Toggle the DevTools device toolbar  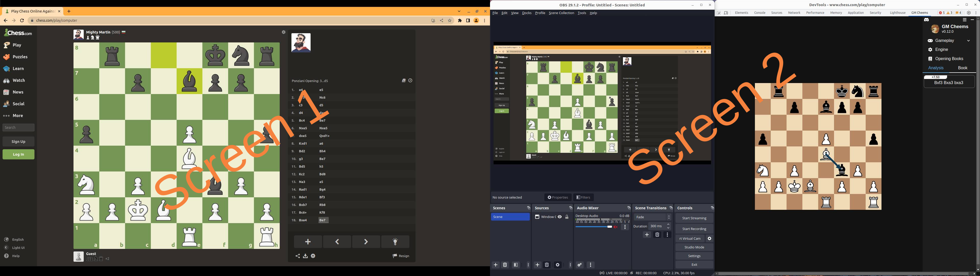point(726,13)
